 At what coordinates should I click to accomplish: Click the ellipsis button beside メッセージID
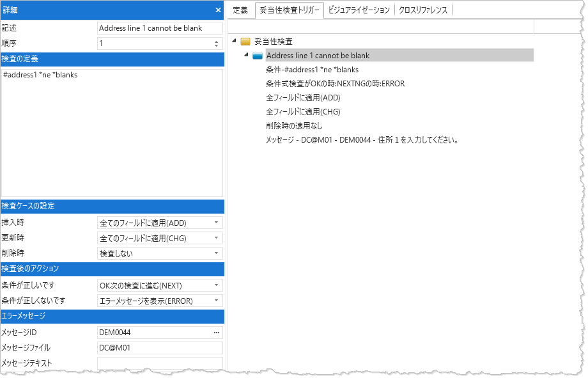pos(217,333)
